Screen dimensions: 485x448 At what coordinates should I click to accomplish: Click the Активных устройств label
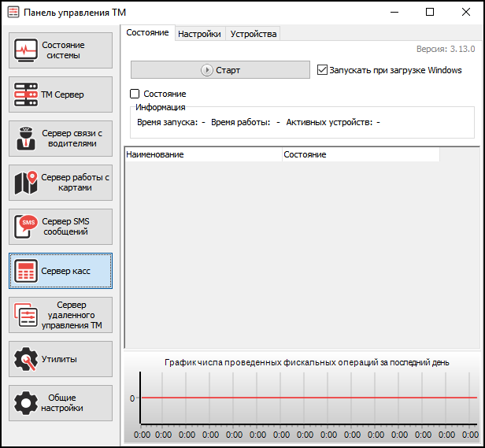tap(329, 122)
